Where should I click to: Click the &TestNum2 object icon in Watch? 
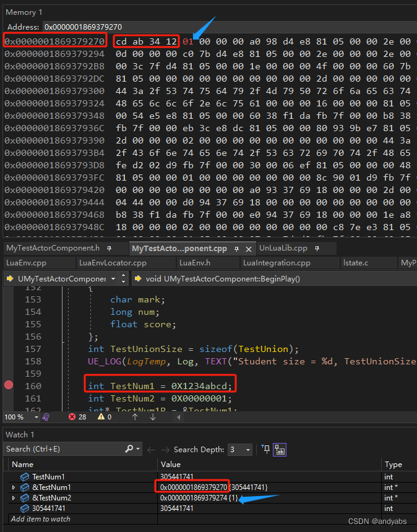(25, 498)
